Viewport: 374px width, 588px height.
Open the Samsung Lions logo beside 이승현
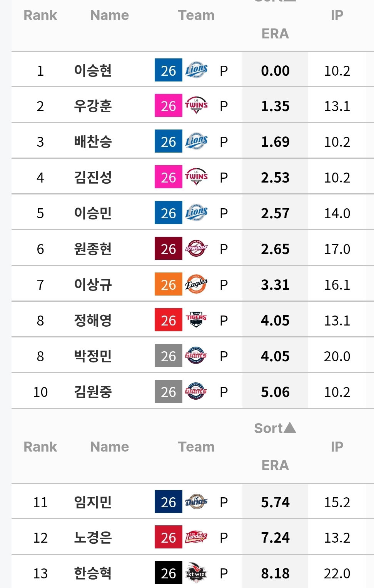[x=196, y=70]
